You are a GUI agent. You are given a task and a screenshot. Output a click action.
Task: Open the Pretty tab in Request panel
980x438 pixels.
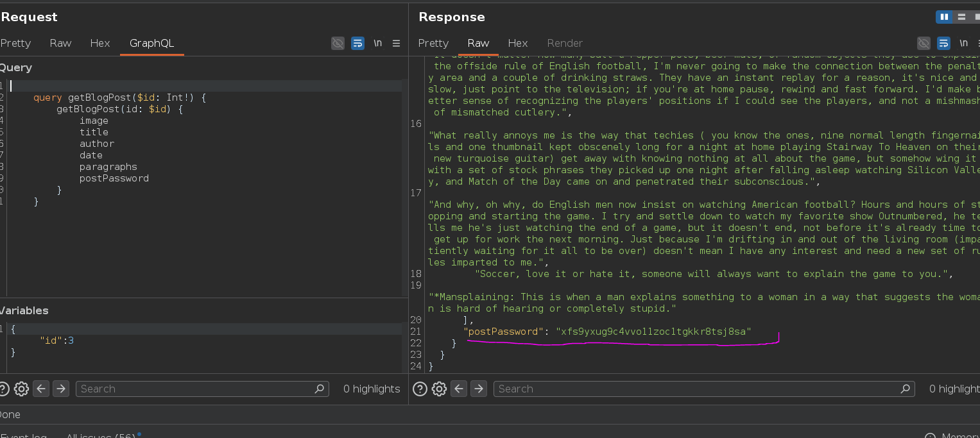[15, 43]
